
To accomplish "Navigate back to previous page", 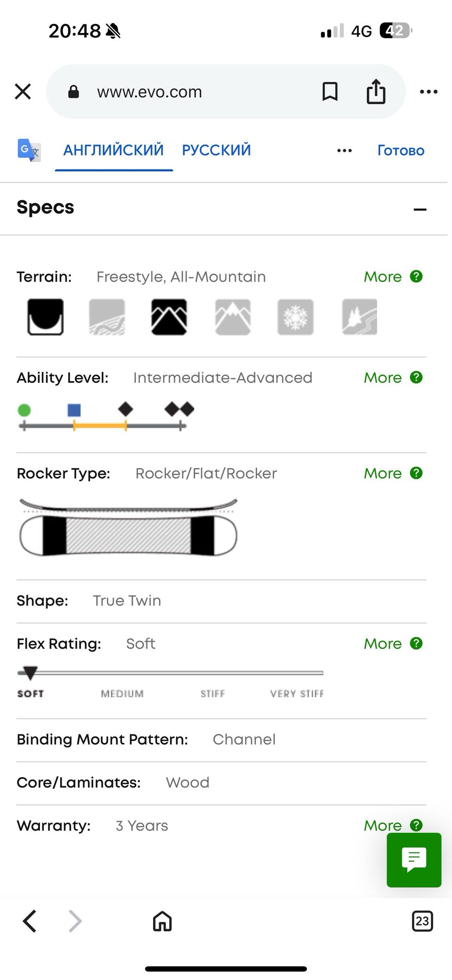I will tap(30, 921).
